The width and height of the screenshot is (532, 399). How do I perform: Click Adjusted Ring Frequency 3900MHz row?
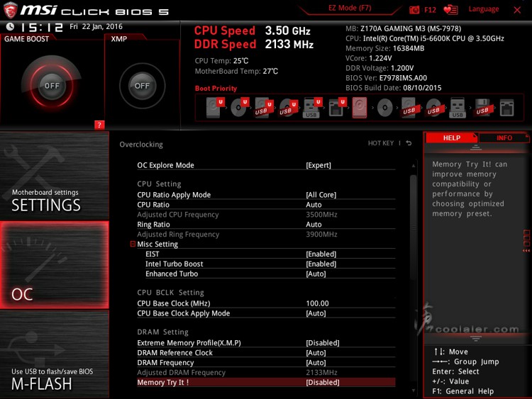click(266, 234)
